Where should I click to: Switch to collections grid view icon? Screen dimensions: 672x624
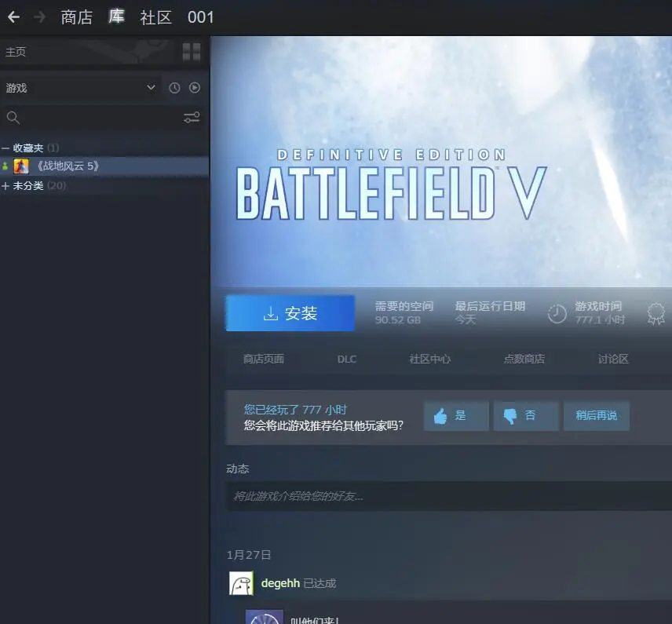point(192,52)
